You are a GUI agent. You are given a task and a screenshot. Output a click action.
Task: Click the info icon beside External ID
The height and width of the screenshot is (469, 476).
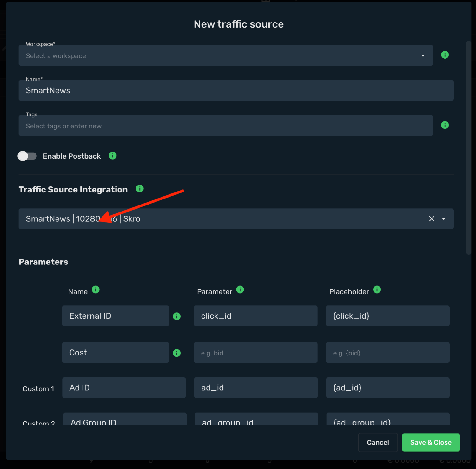[177, 316]
